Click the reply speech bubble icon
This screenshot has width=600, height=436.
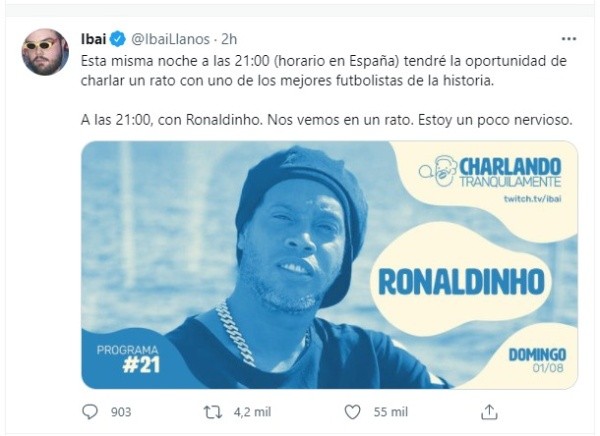[90, 411]
